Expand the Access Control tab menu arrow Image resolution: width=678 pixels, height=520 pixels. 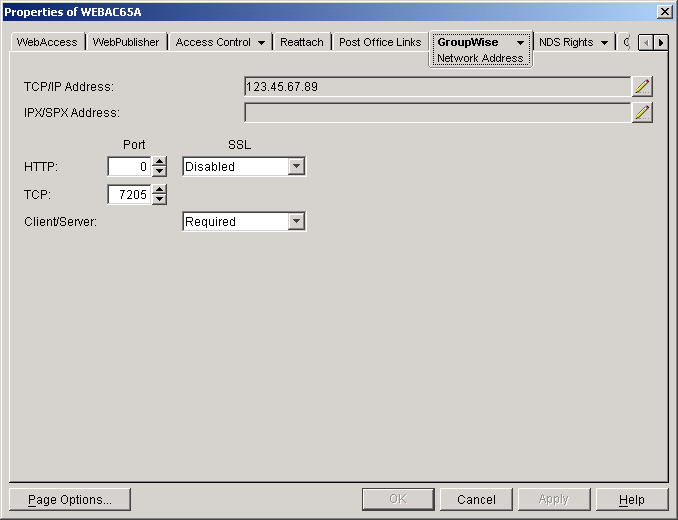(261, 43)
